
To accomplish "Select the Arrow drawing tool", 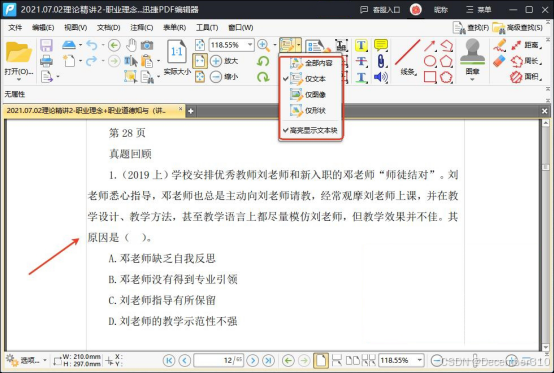I will [x=430, y=46].
